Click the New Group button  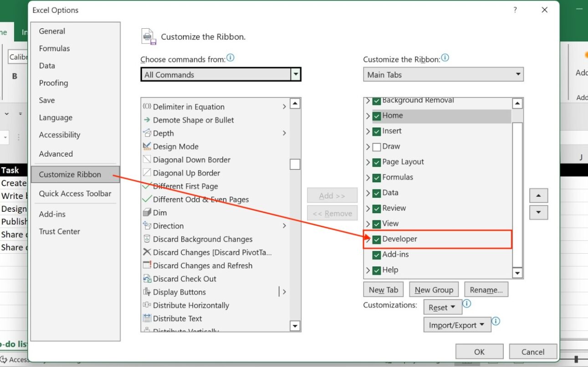[434, 289]
